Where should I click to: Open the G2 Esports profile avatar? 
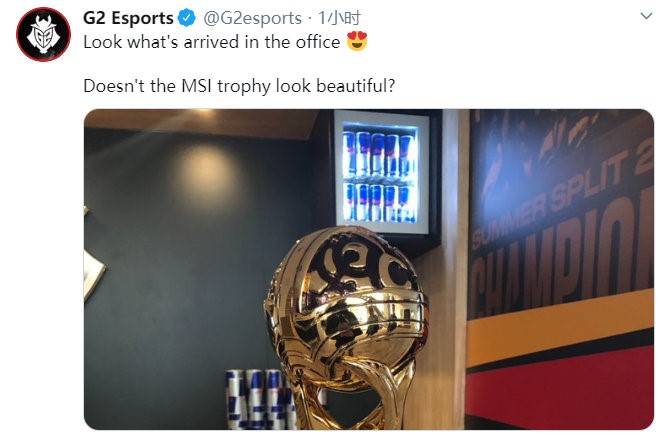[43, 35]
